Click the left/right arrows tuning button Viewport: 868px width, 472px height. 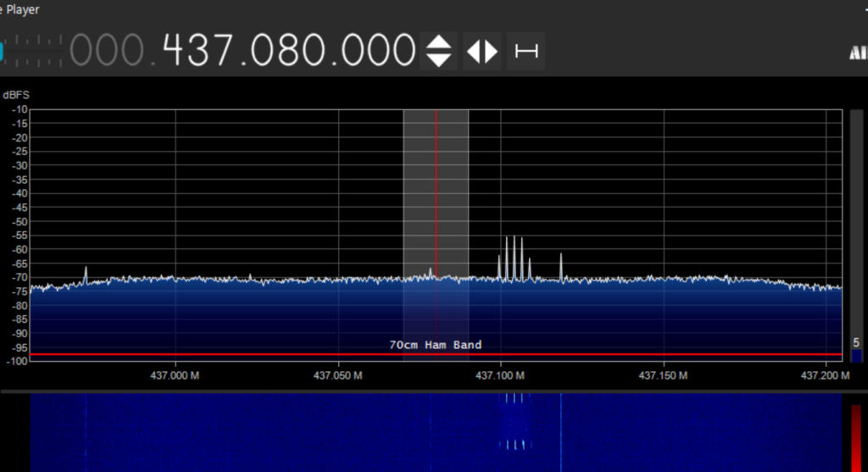tap(481, 51)
